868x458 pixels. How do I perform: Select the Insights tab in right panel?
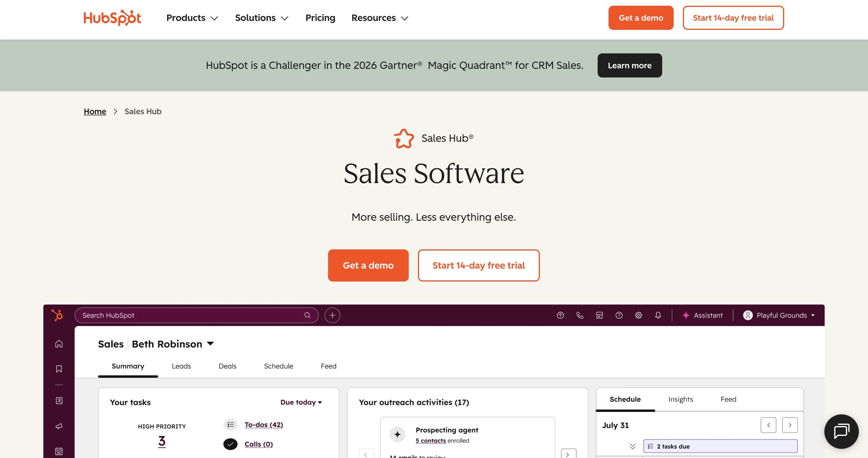tap(681, 399)
